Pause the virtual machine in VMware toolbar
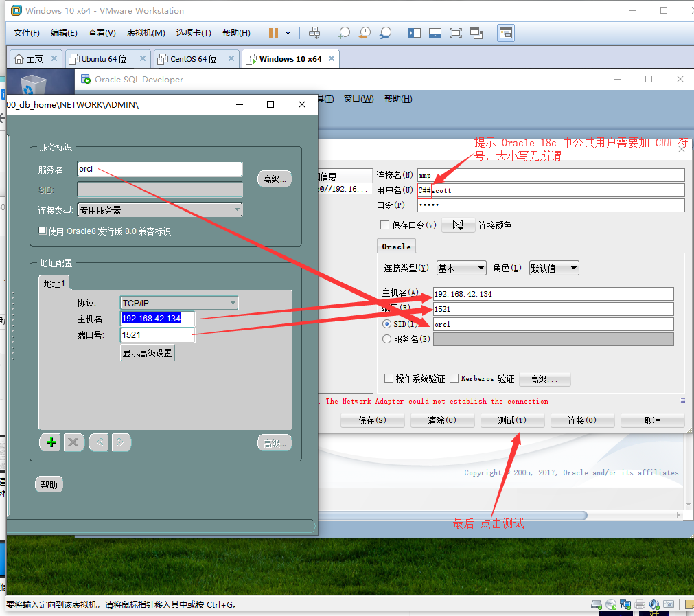The image size is (694, 616). coord(273,33)
